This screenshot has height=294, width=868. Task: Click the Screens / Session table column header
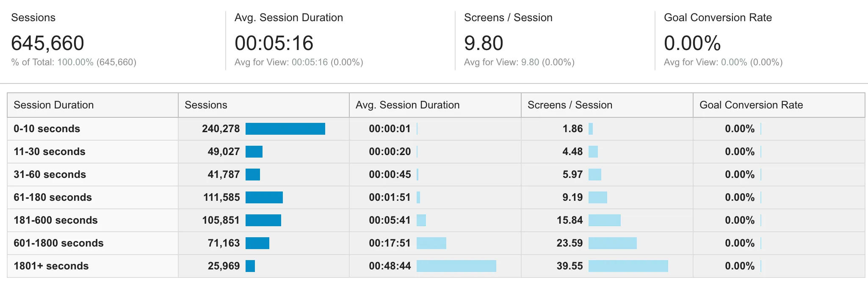569,105
